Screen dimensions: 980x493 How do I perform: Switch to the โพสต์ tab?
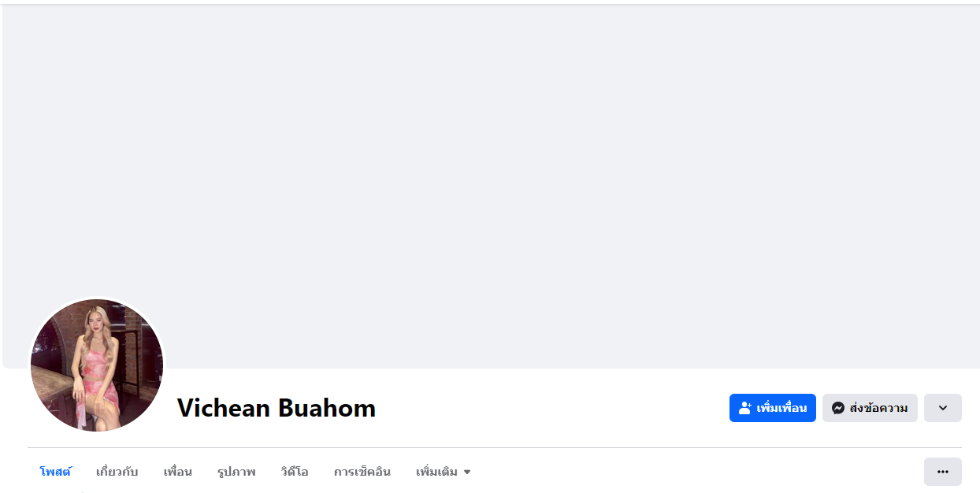pyautogui.click(x=55, y=472)
